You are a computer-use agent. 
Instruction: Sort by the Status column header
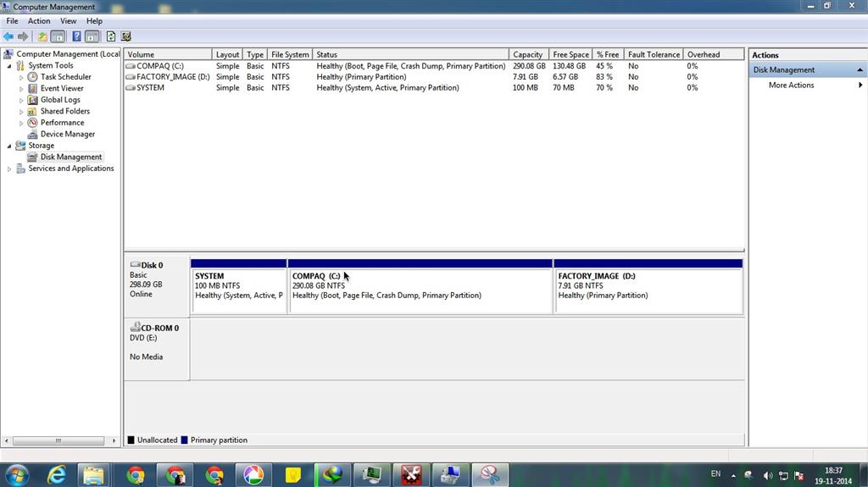pyautogui.click(x=410, y=54)
